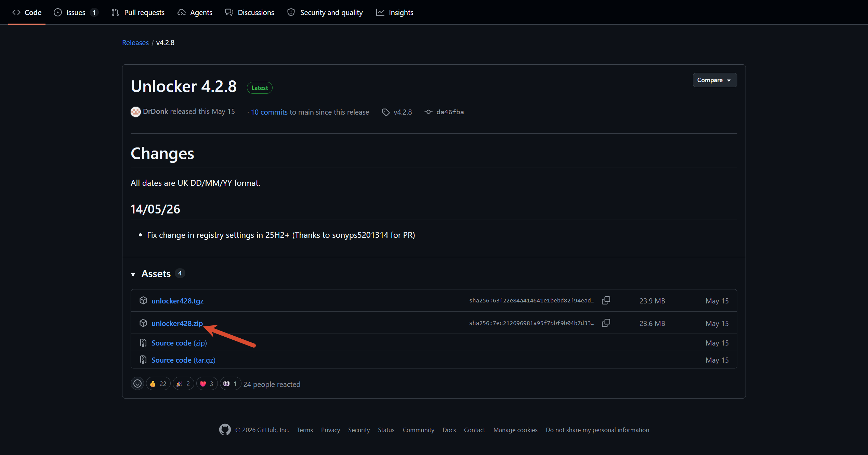View the Discussions tab
This screenshot has height=455, width=868.
(x=249, y=12)
